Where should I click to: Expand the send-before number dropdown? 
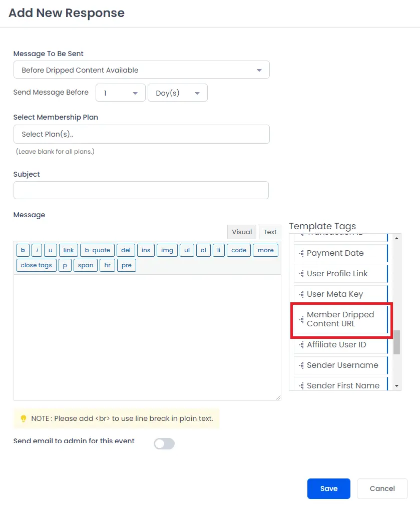[120, 93]
